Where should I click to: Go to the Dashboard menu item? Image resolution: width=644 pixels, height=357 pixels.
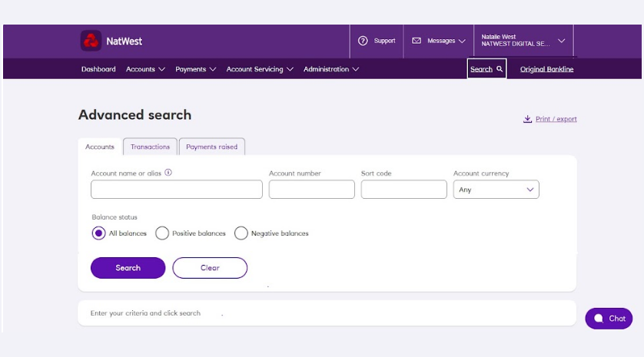pos(98,69)
